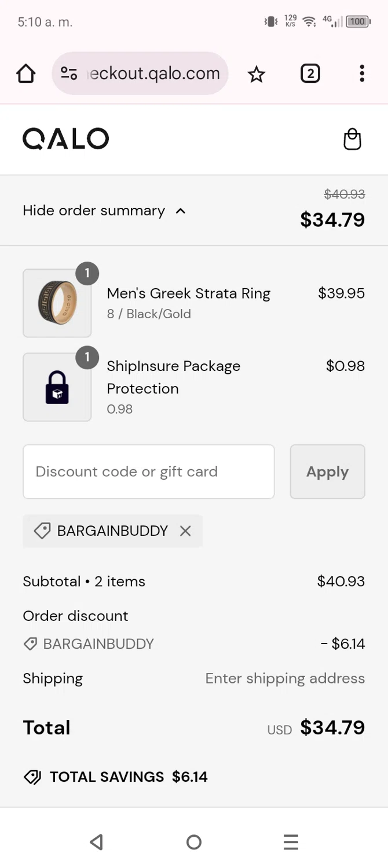Focus the discount code or gift card field

coord(148,472)
